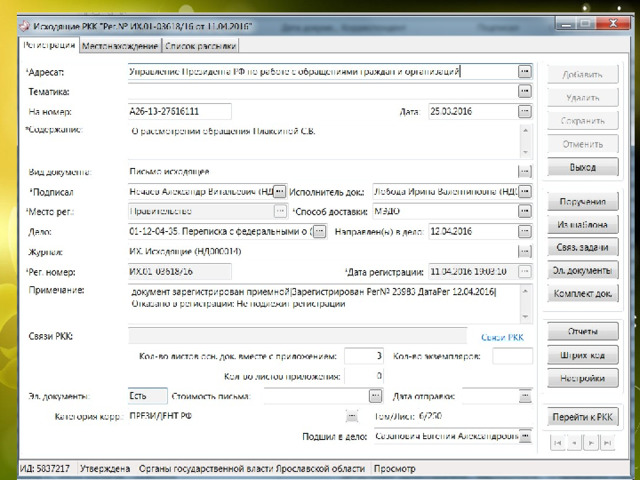Image resolution: width=640 pixels, height=480 pixels.
Task: Click into the На номер input field
Action: pyautogui.click(x=180, y=111)
